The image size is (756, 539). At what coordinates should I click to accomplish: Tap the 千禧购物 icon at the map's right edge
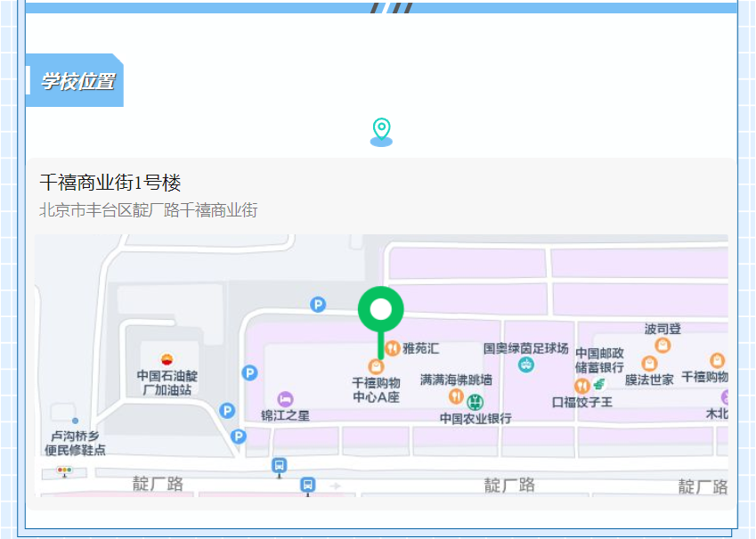pos(717,361)
